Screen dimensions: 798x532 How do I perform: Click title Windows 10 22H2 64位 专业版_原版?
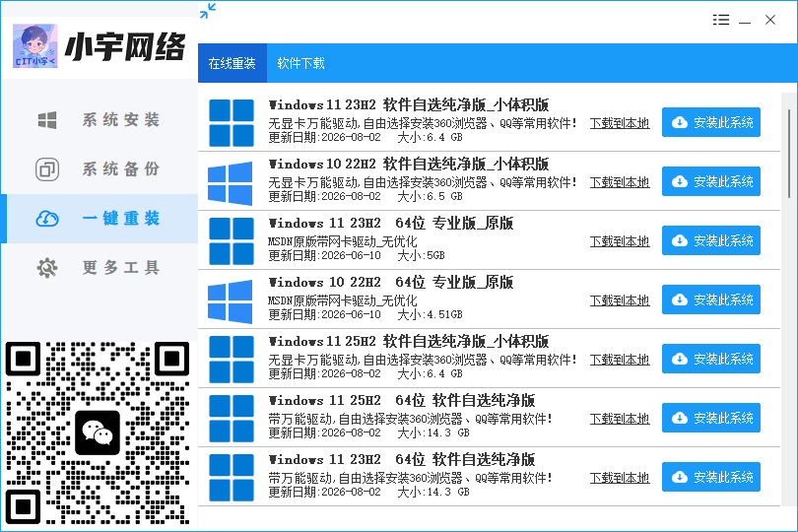click(x=391, y=282)
